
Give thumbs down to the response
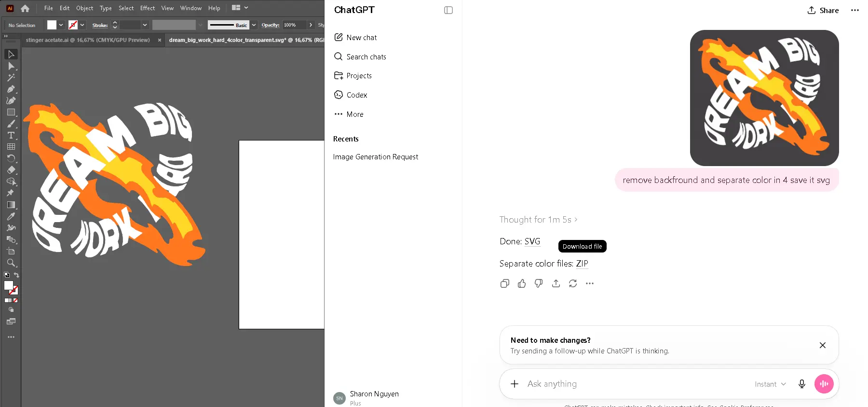click(x=539, y=283)
